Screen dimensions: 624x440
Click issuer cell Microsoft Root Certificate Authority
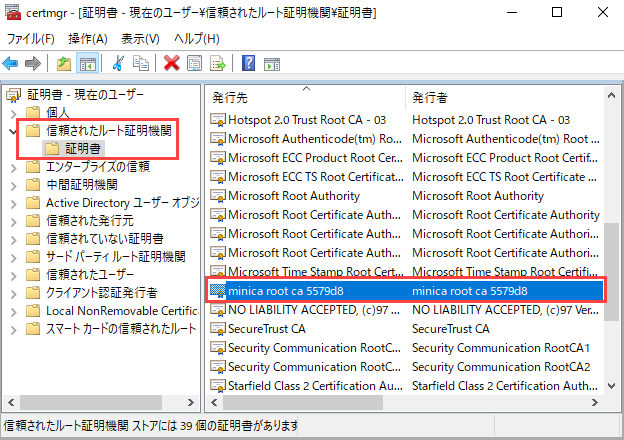coord(506,215)
